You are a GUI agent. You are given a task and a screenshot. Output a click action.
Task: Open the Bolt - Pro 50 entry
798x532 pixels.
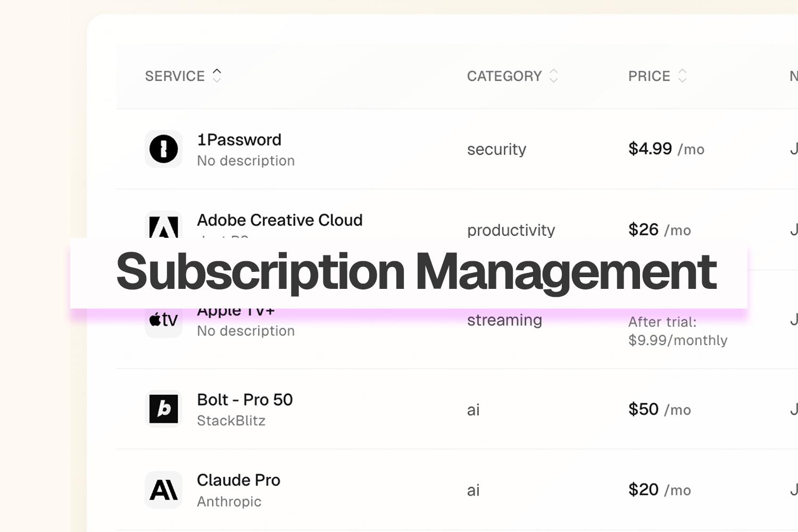point(245,400)
